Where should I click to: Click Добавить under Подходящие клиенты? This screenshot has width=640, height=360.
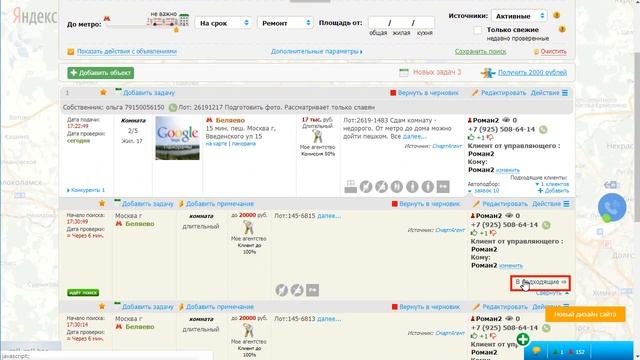(x=553, y=191)
